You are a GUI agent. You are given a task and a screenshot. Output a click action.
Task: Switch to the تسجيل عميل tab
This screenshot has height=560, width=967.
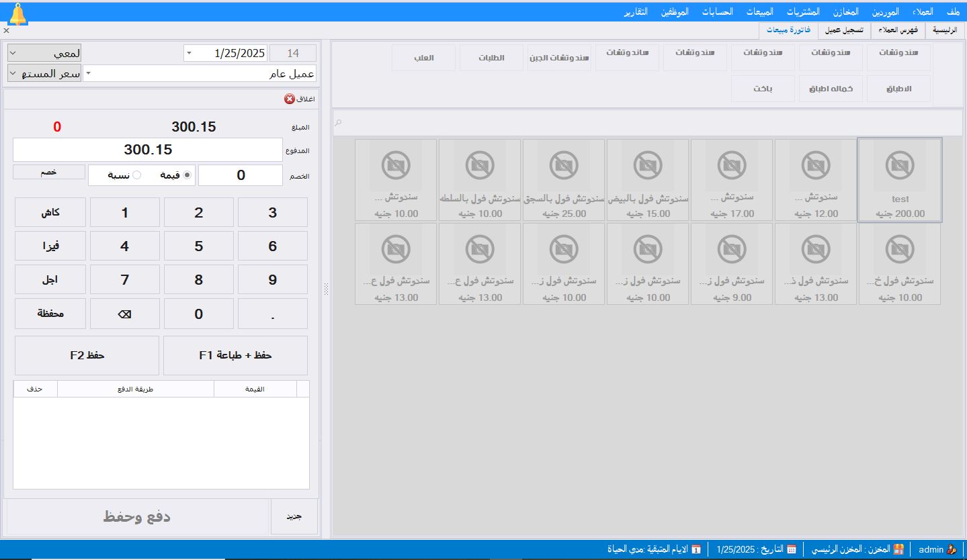click(844, 30)
